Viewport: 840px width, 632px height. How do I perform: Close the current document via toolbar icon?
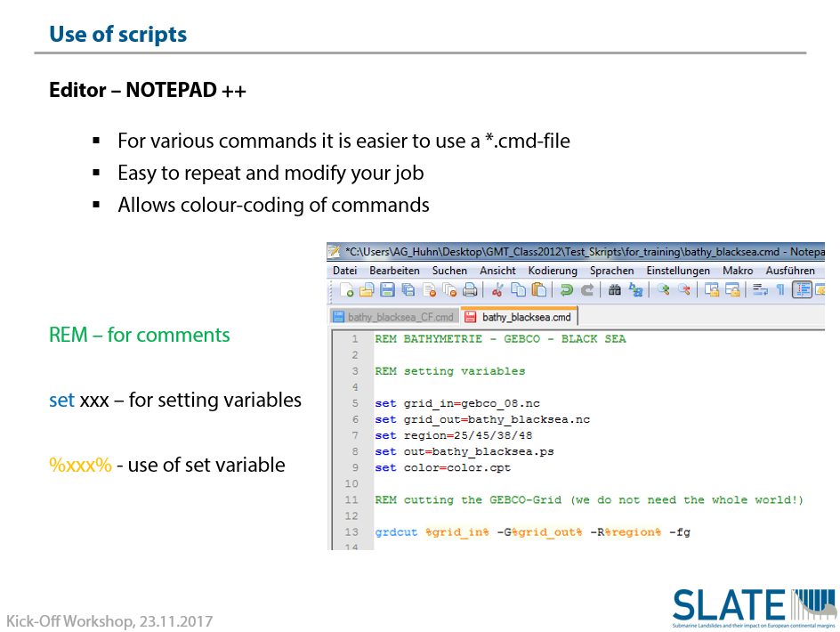(x=429, y=290)
